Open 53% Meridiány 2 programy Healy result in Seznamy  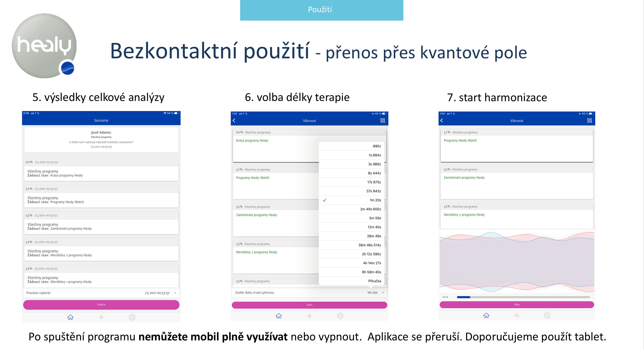click(x=101, y=250)
